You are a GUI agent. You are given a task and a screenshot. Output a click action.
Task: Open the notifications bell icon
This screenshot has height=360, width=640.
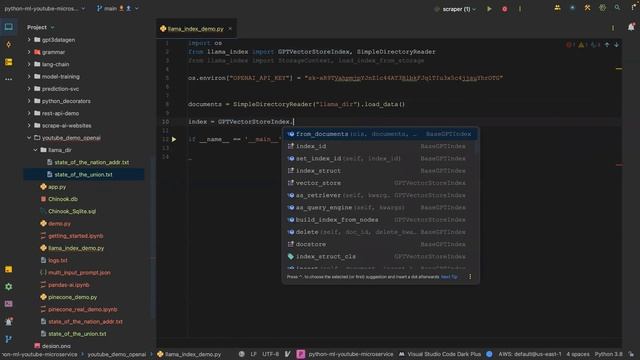631,27
